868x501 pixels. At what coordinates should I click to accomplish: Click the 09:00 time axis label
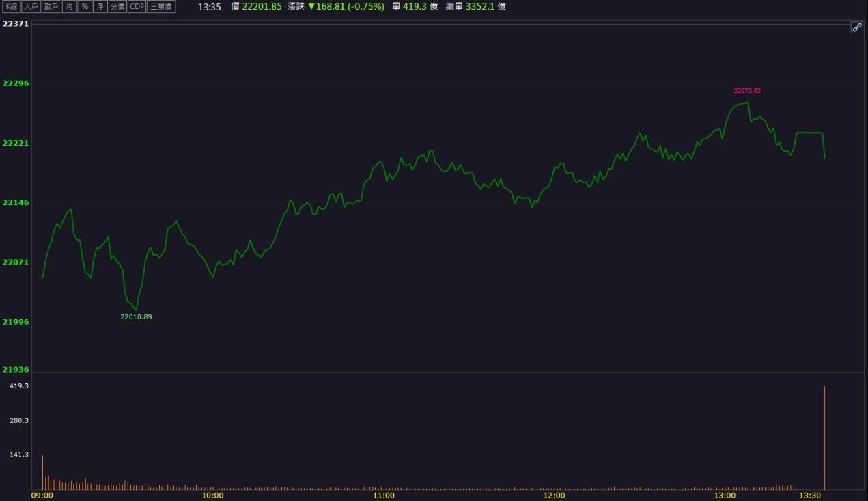pos(42,496)
